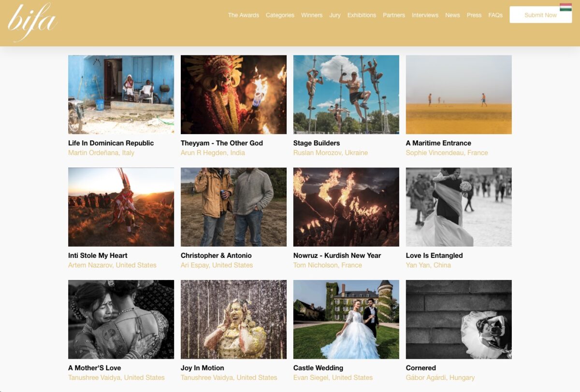Go to Interviews in the nav
580x392 pixels.
click(425, 15)
